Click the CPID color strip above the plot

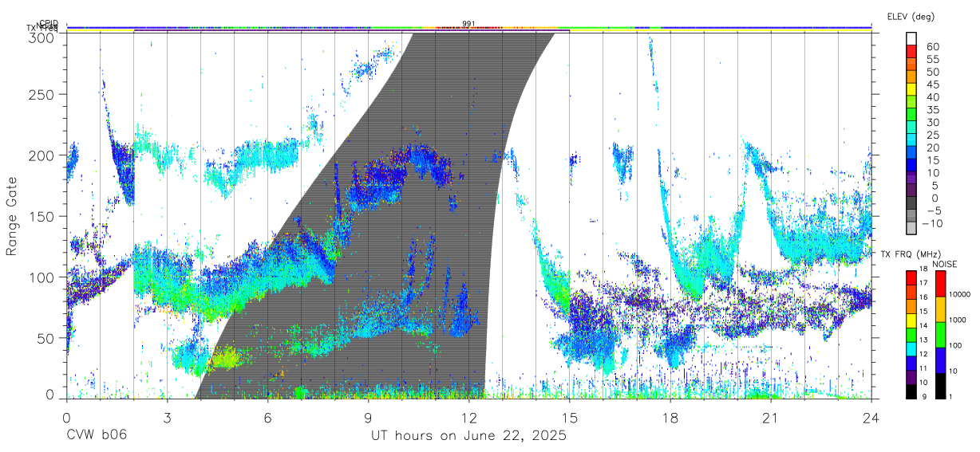click(468, 27)
